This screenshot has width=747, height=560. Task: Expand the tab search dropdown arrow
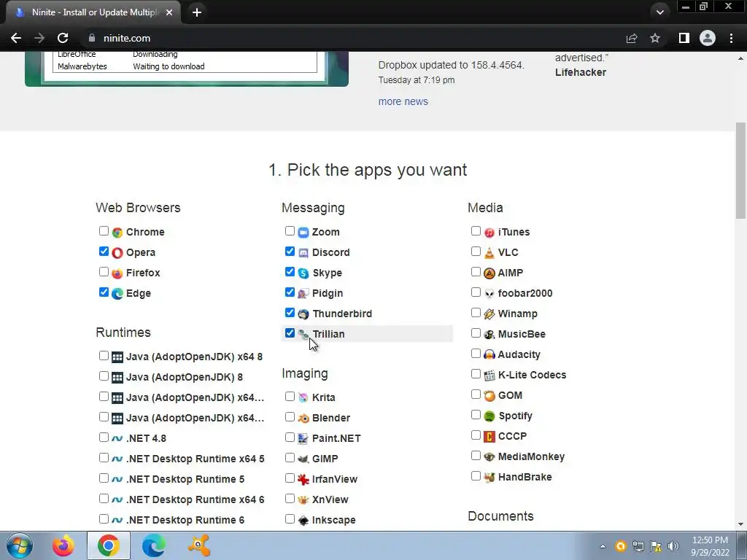tap(659, 12)
